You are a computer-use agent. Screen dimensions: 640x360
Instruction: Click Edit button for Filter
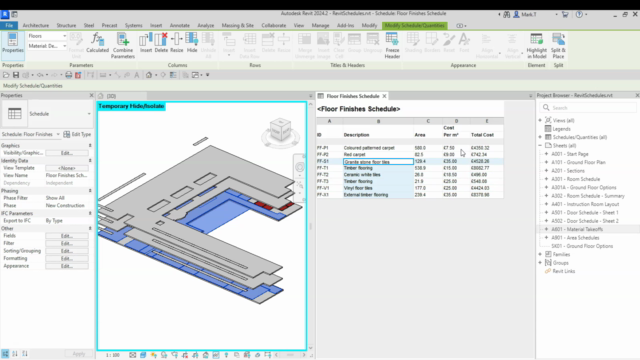point(67,243)
